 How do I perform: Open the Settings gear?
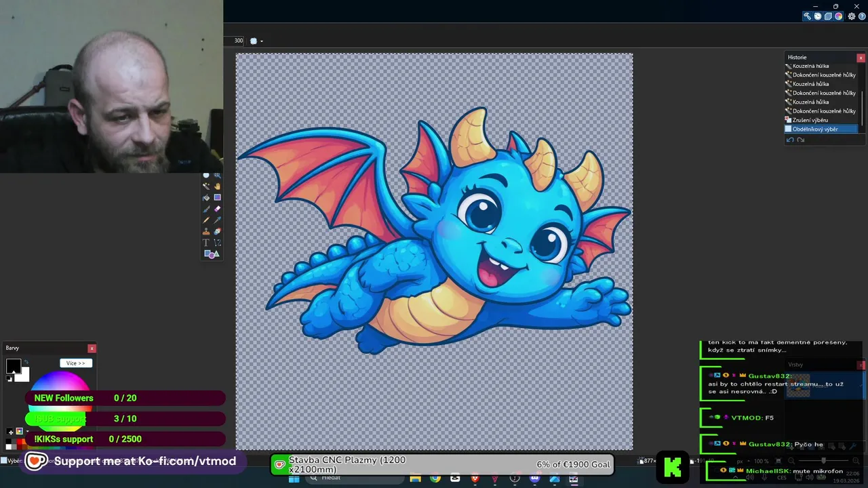852,16
